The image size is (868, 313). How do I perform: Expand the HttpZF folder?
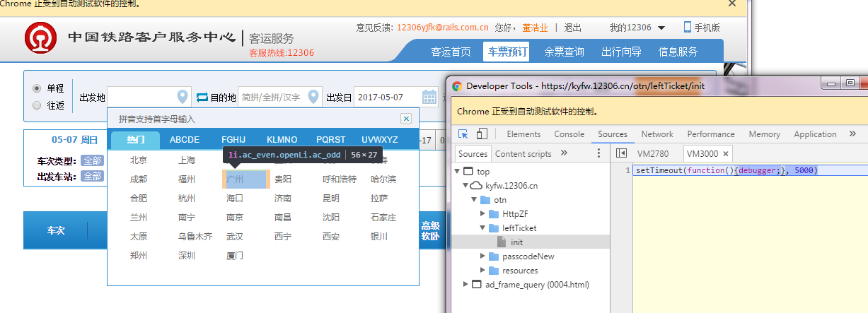[483, 214]
